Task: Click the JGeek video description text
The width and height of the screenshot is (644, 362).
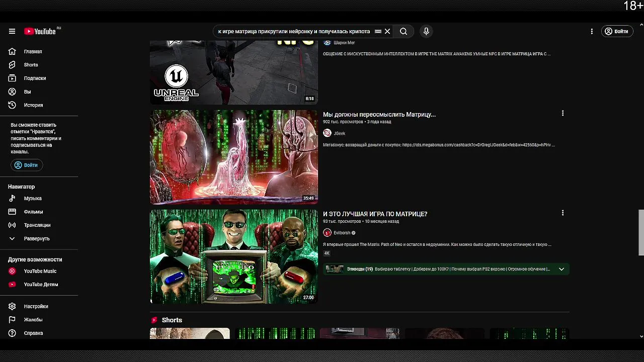Action: click(x=439, y=145)
